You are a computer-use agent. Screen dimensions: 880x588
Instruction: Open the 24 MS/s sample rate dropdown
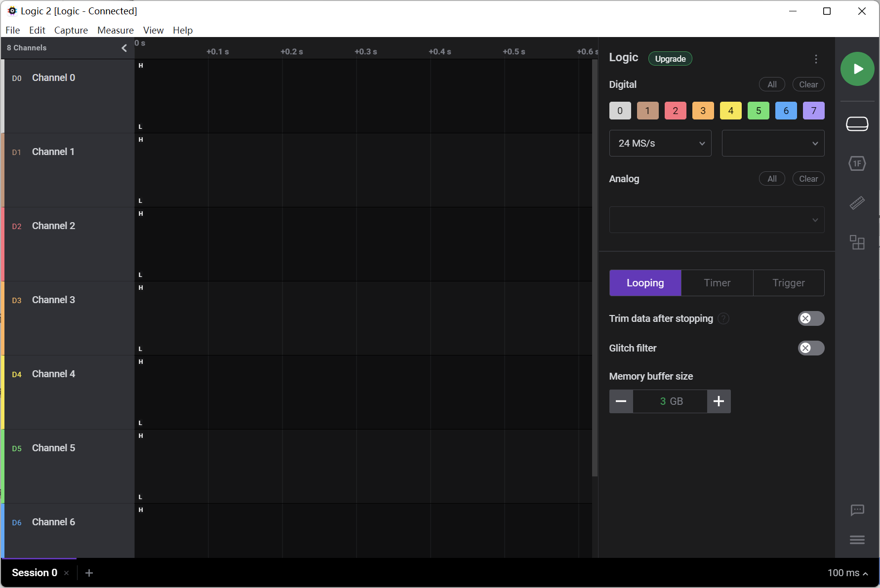(x=660, y=143)
